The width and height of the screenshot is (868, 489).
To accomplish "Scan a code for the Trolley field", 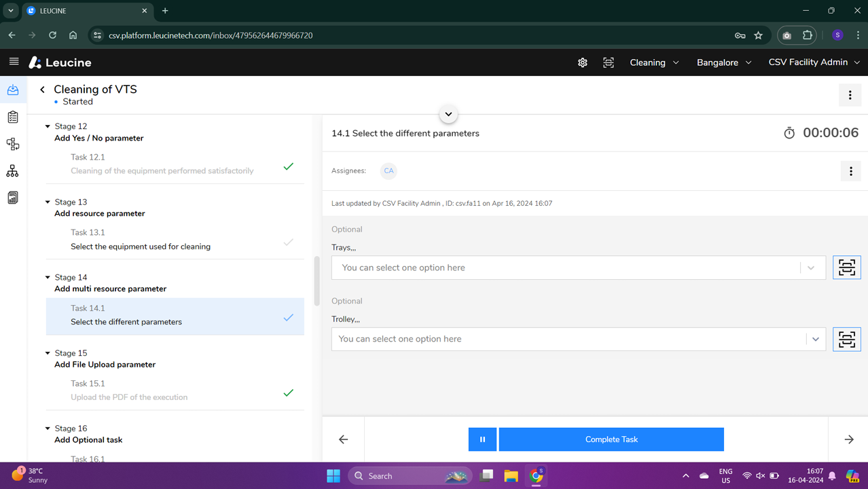I will tap(846, 339).
